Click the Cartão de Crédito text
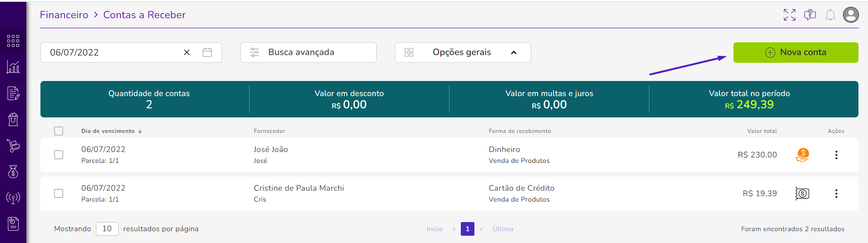The height and width of the screenshot is (243, 868). [521, 188]
